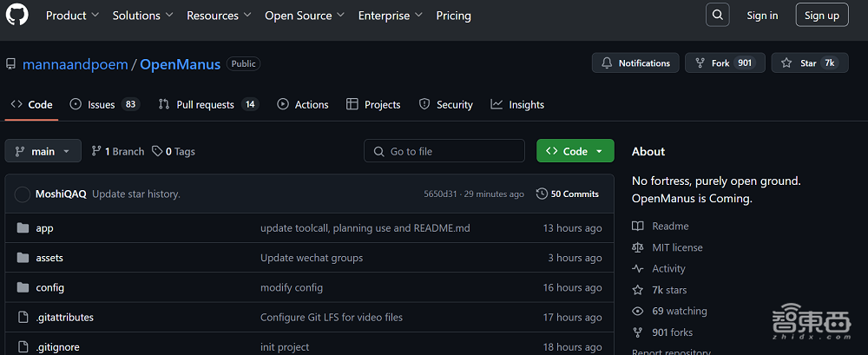Expand the main branch dropdown
The width and height of the screenshot is (868, 355).
click(x=43, y=151)
